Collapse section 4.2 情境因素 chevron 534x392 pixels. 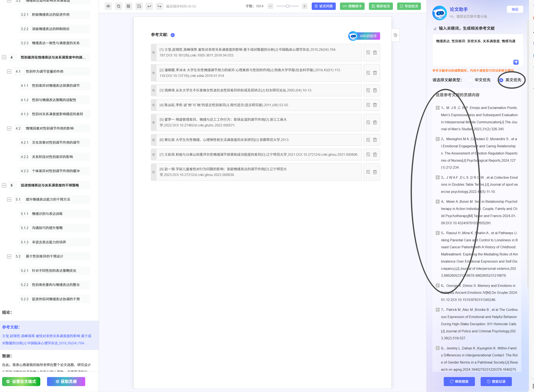click(9, 128)
